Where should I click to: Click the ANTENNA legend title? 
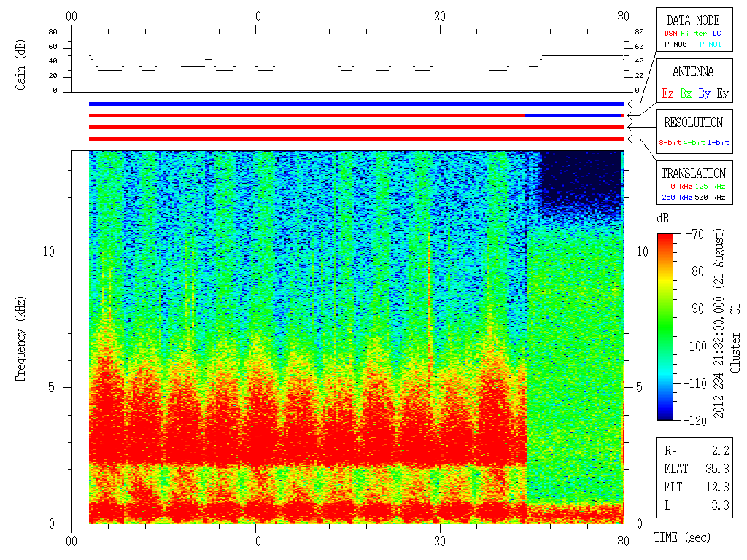click(693, 72)
